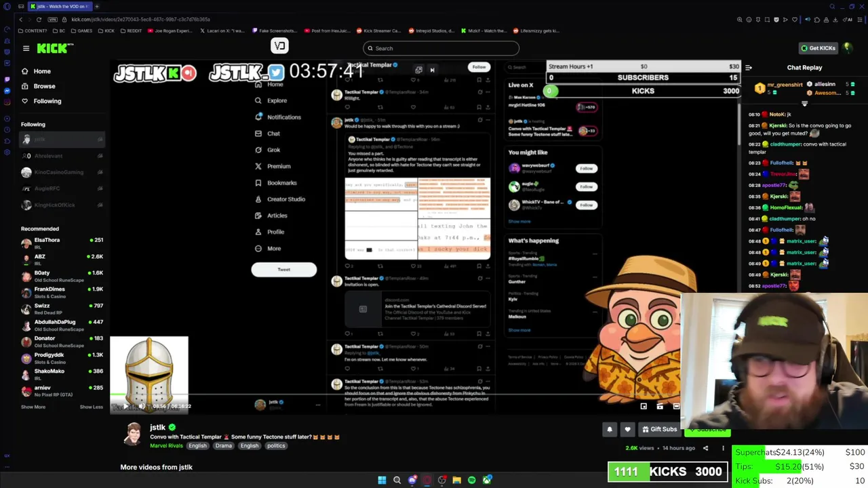868x488 pixels.
Task: Open Spotify from taskbar
Action: point(472,480)
